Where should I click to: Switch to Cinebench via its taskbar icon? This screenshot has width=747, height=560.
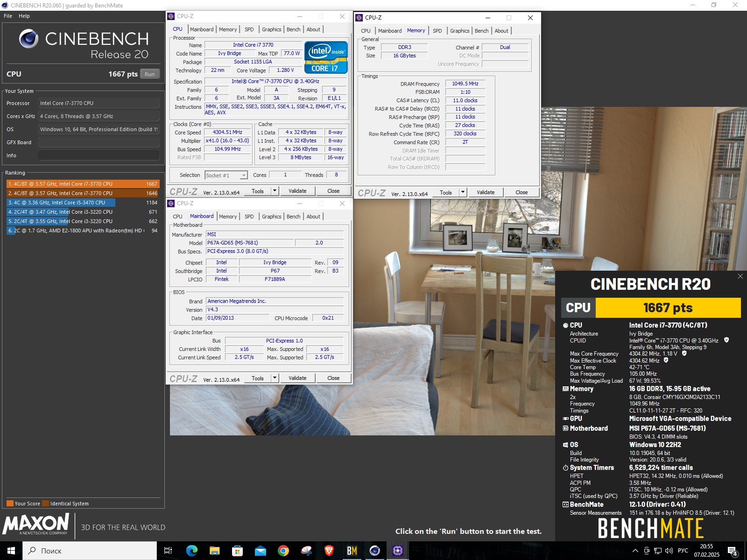click(374, 551)
